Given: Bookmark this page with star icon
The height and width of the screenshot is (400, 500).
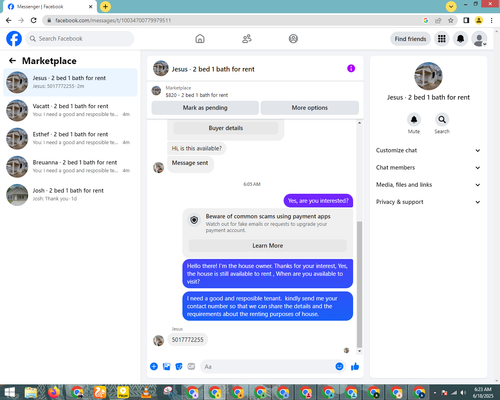Looking at the screenshot, I should point(451,20).
